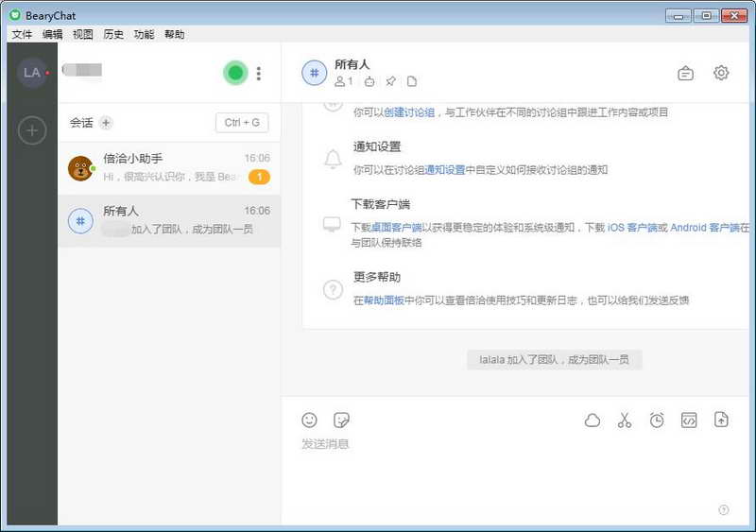Click the 所有人 channel title in header
This screenshot has width=756, height=532.
(352, 64)
